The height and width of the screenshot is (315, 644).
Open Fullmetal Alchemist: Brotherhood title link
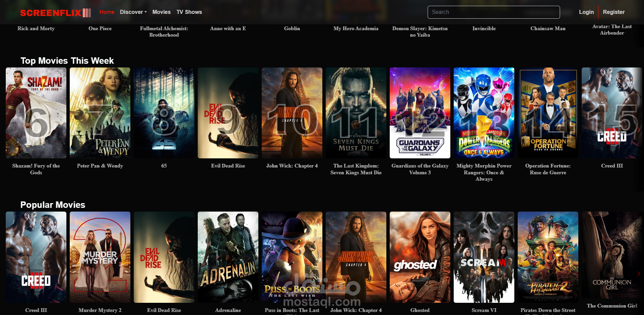(164, 32)
